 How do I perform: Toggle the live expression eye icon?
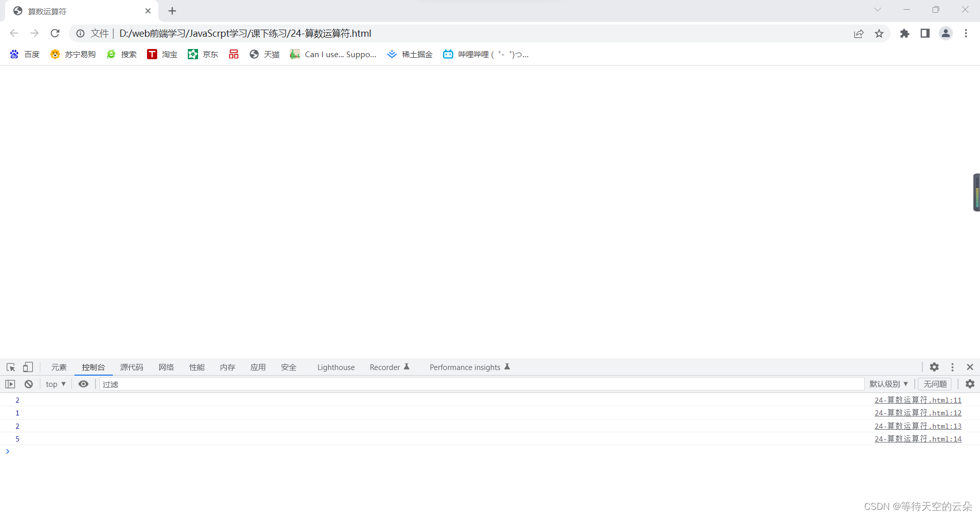point(83,384)
